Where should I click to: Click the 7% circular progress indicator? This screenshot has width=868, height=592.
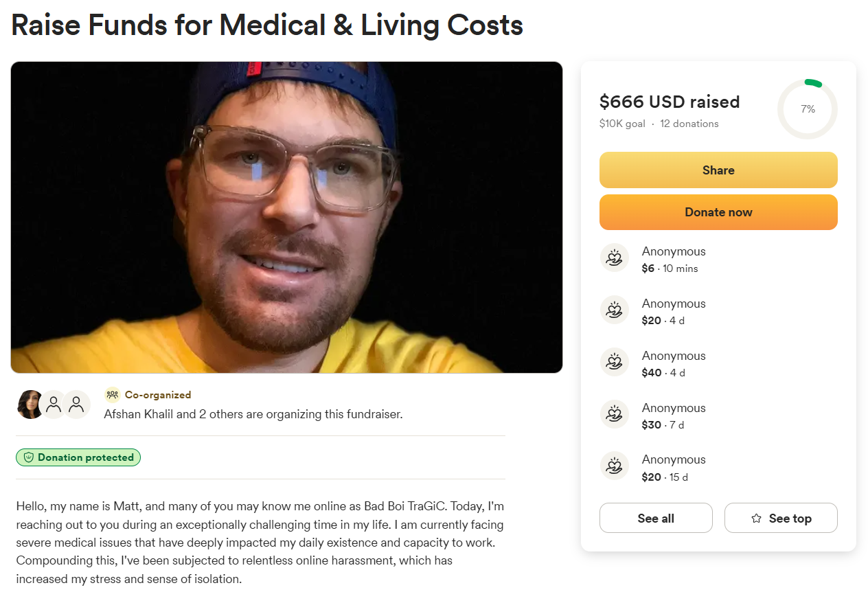[x=808, y=109]
